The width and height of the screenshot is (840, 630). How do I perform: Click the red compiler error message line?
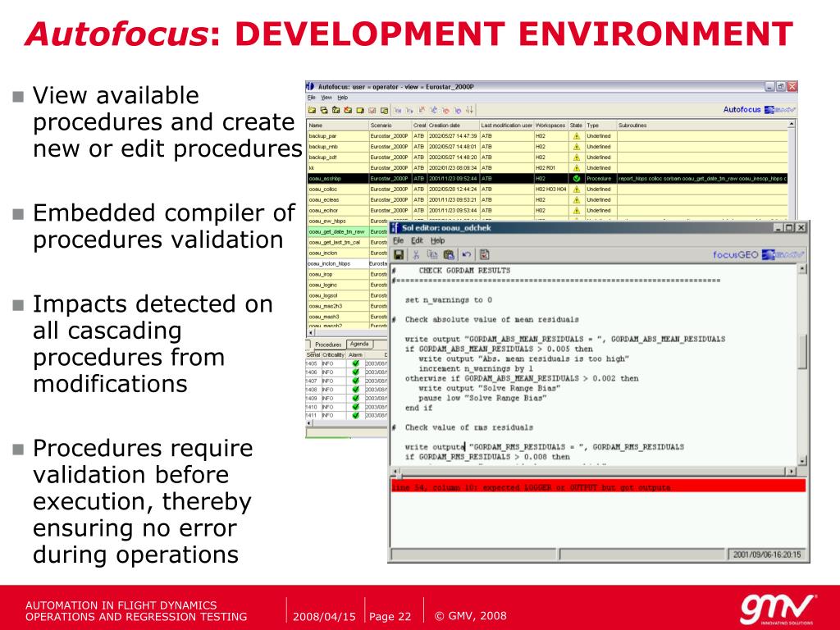[x=598, y=487]
